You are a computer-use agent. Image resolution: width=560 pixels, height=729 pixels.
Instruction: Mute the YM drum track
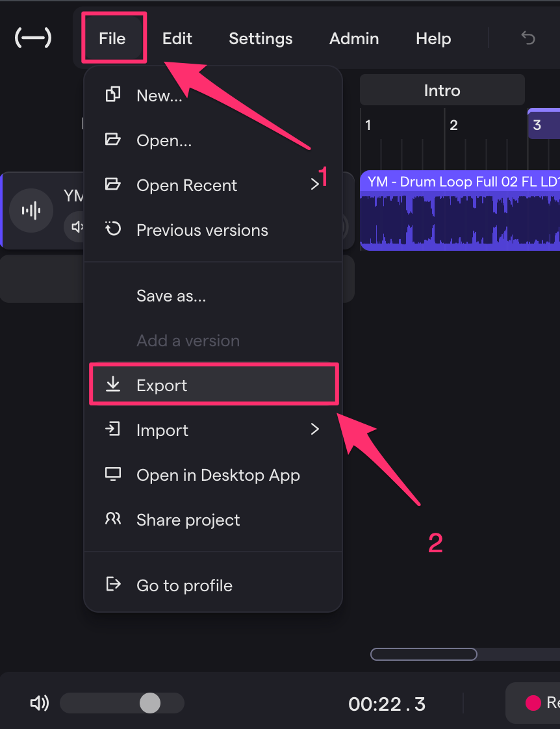pyautogui.click(x=77, y=227)
